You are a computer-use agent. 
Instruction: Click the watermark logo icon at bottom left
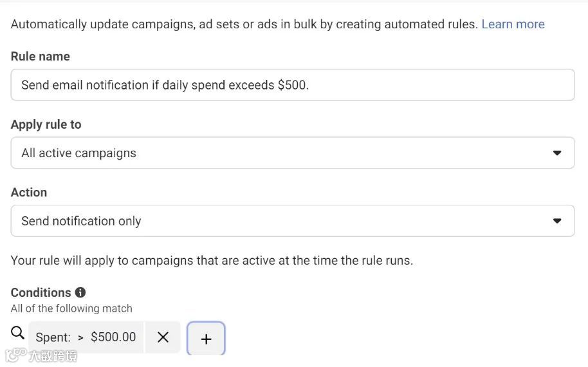tap(15, 355)
